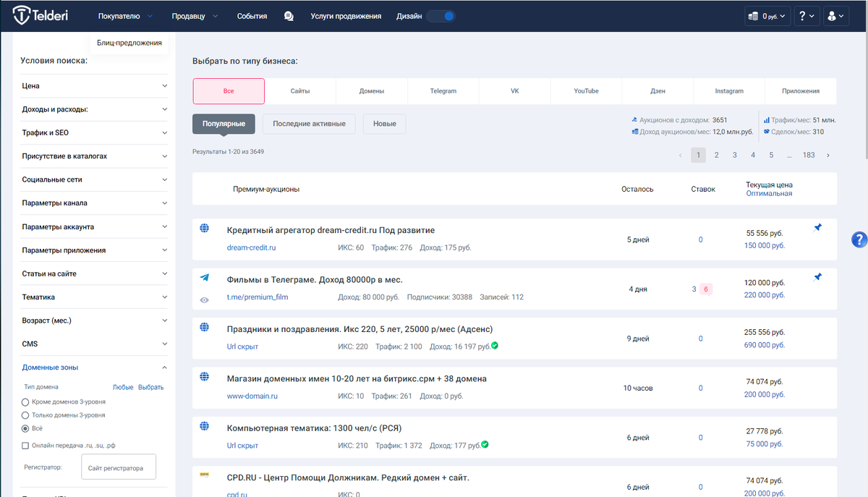Pin the dream-credit.ru auction
Viewport: 868px width, 497px height.
point(818,227)
